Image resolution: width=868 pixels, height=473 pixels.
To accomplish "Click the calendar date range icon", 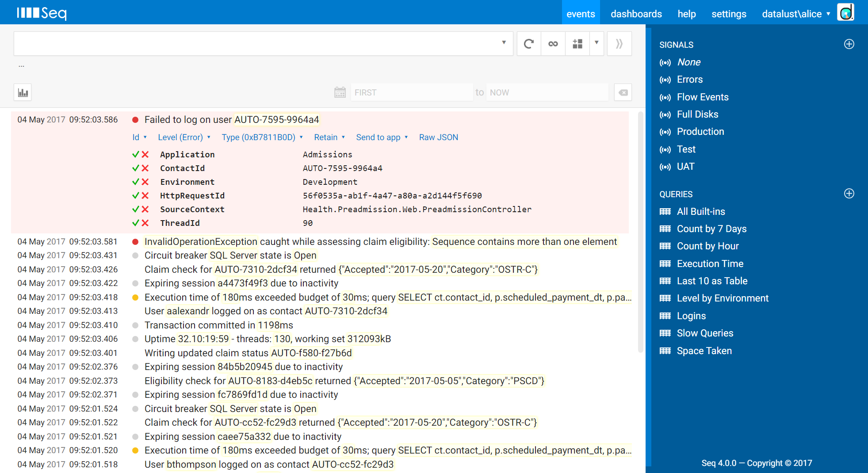I will click(x=340, y=92).
